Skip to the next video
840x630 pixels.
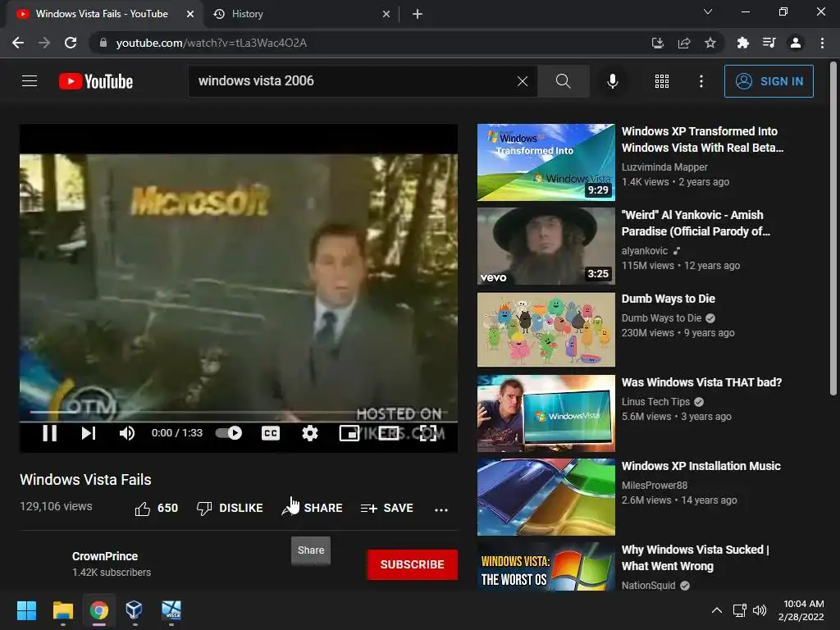pyautogui.click(x=89, y=433)
